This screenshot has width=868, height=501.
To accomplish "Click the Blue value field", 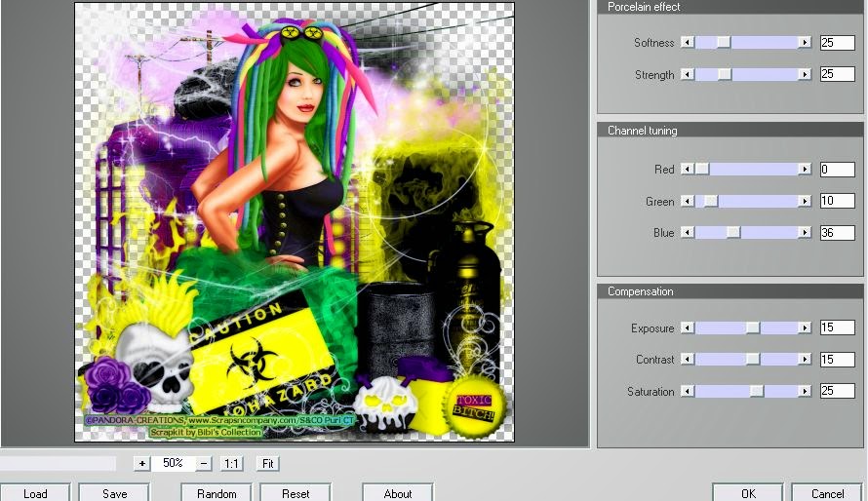I will pyautogui.click(x=838, y=233).
